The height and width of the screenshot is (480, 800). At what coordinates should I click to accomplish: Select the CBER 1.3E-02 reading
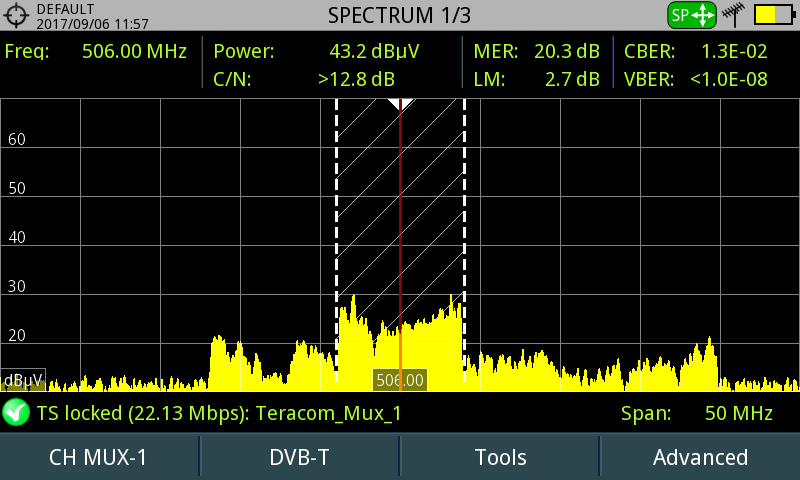click(695, 52)
